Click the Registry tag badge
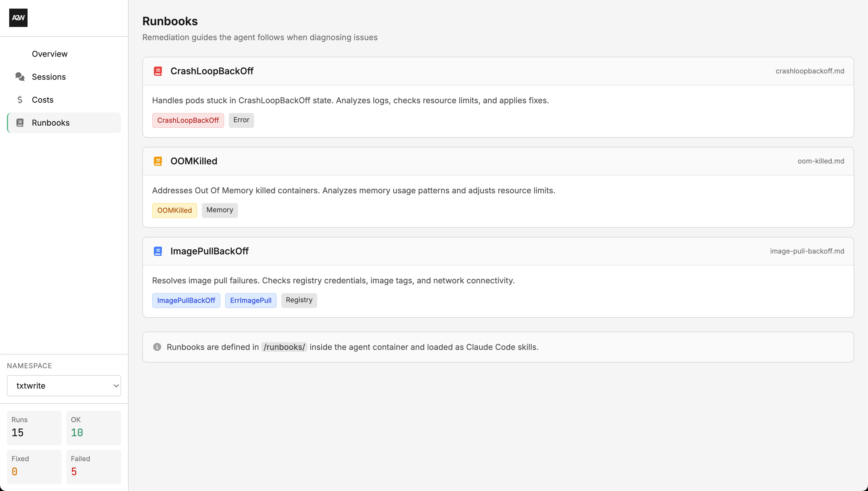Viewport: 868px width, 491px height. (x=299, y=300)
